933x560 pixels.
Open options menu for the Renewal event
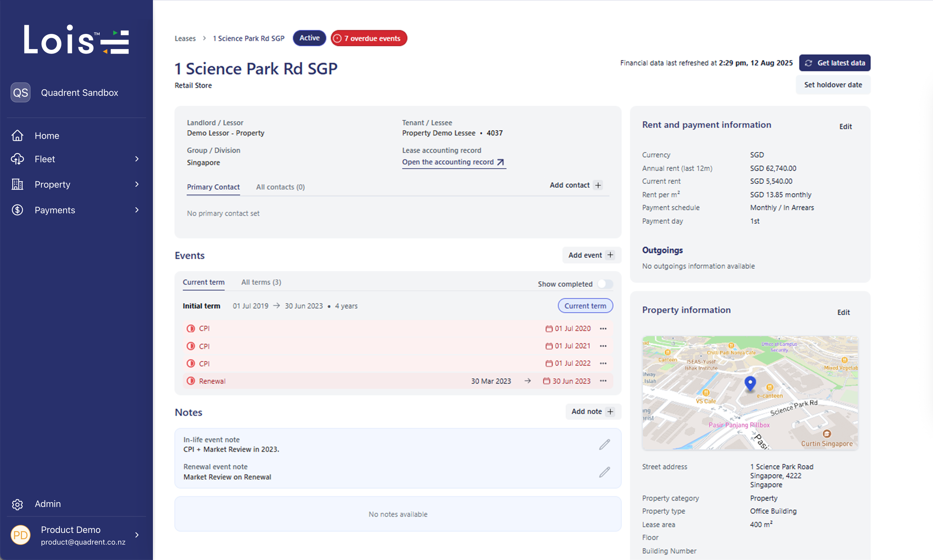pyautogui.click(x=603, y=381)
